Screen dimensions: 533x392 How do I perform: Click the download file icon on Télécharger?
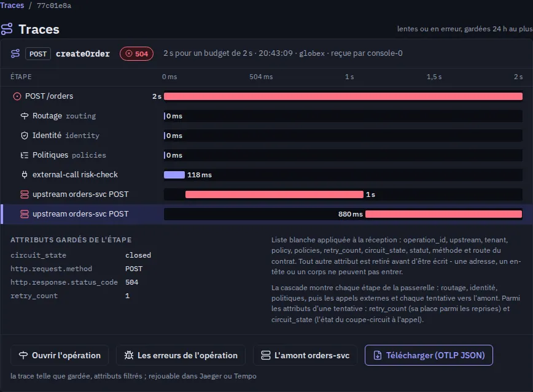pos(377,355)
